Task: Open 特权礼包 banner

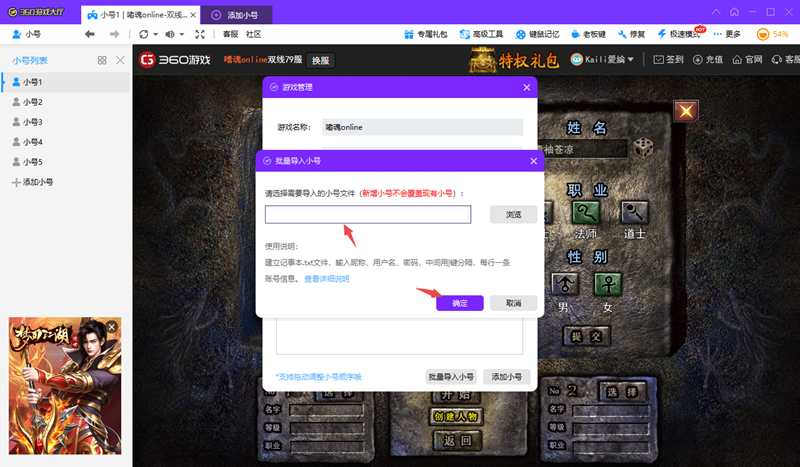Action: coord(514,60)
